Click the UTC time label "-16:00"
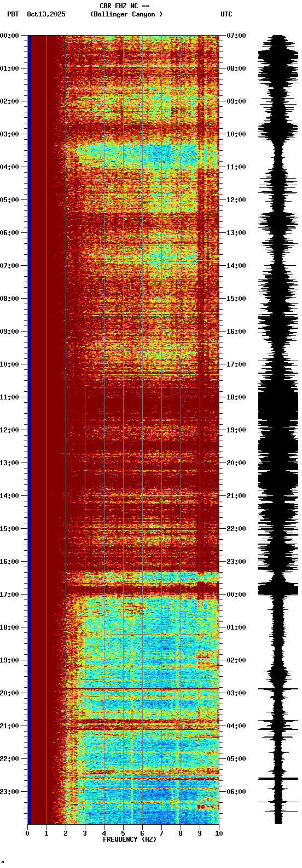The width and height of the screenshot is (302, 868). [x=236, y=332]
